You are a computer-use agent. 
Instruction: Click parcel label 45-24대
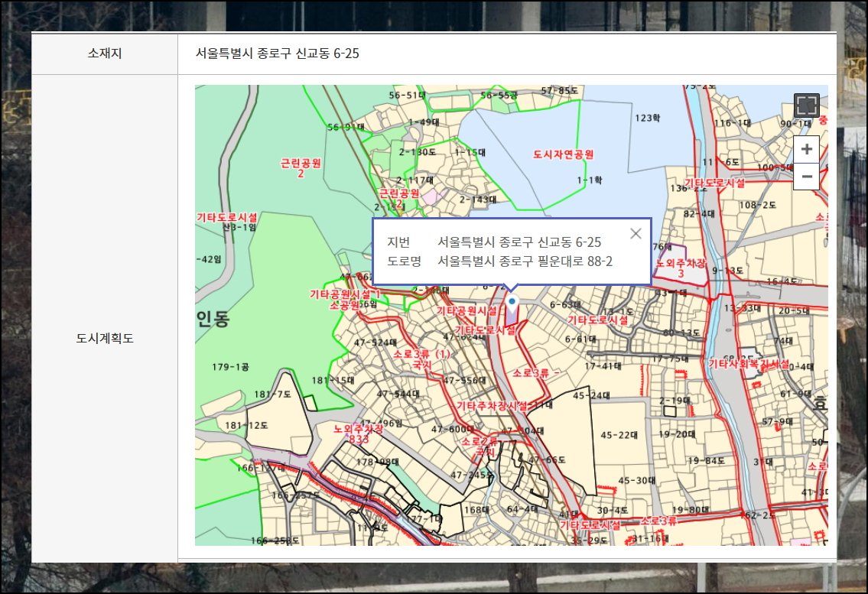[591, 395]
